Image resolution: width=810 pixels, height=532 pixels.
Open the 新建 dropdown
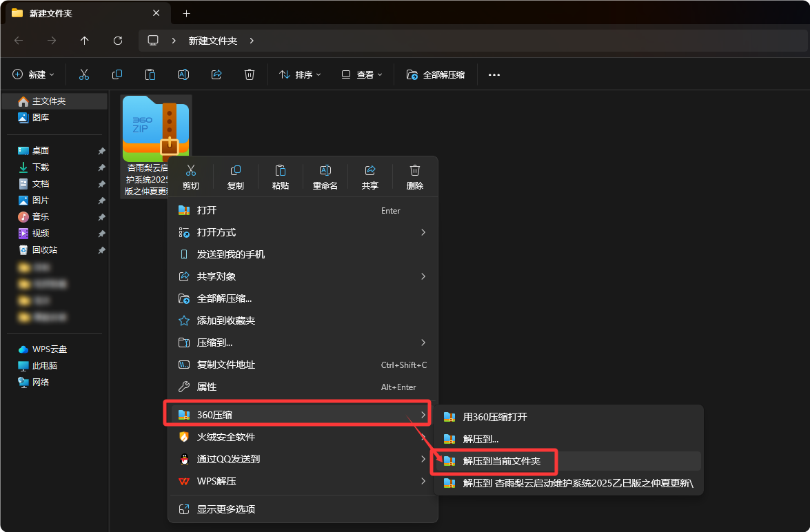[x=34, y=75]
